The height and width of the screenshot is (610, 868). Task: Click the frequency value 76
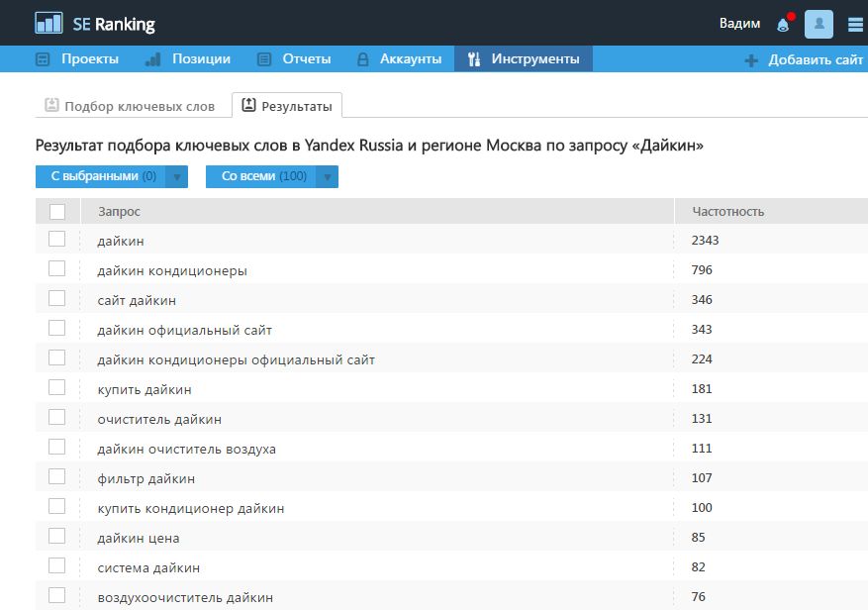[x=699, y=597]
